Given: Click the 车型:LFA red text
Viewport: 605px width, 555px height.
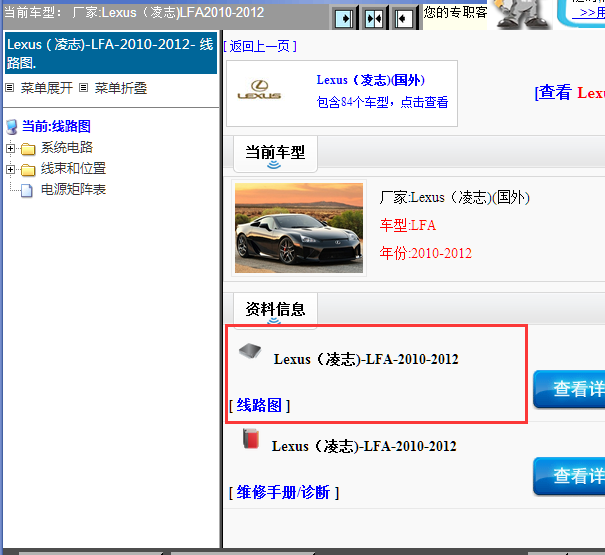Looking at the screenshot, I should coord(408,225).
